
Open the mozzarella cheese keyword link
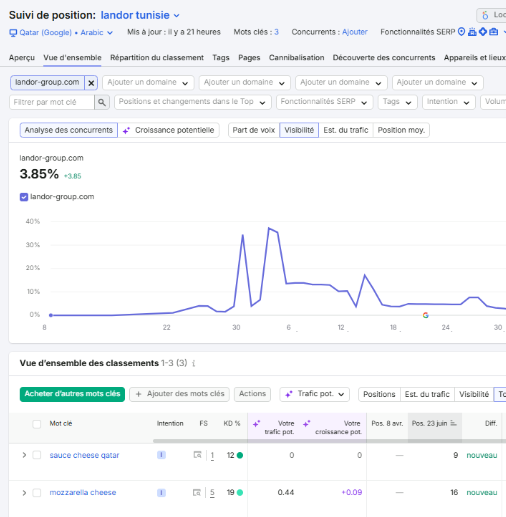click(83, 493)
